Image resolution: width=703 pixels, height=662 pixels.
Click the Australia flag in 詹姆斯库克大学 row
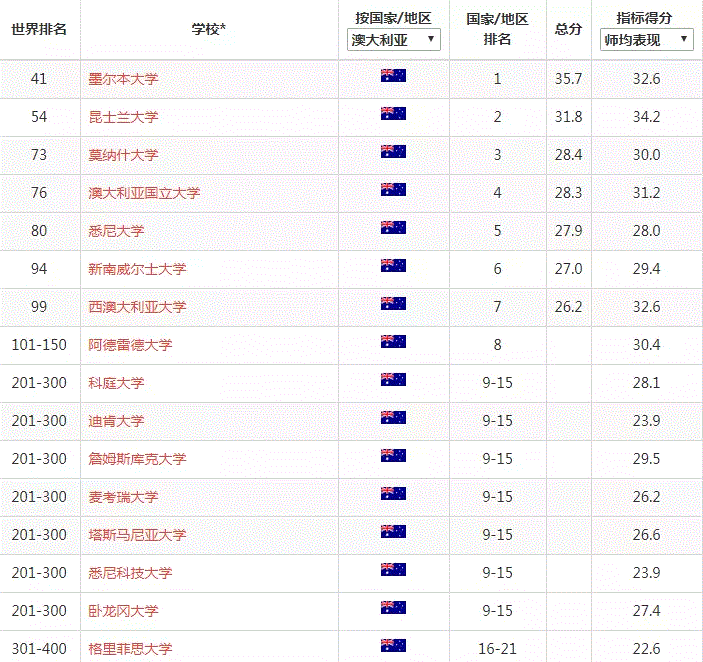393,455
